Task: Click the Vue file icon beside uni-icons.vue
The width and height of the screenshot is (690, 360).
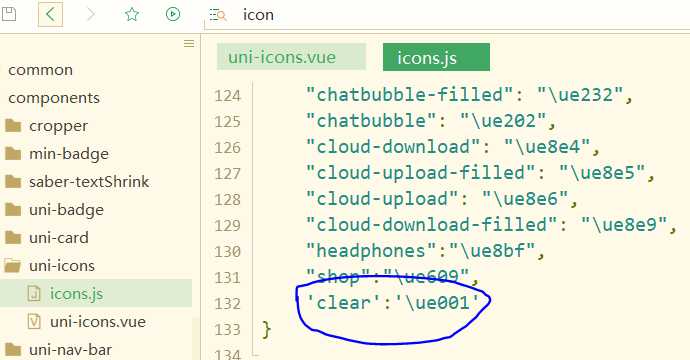Action: pos(34,321)
